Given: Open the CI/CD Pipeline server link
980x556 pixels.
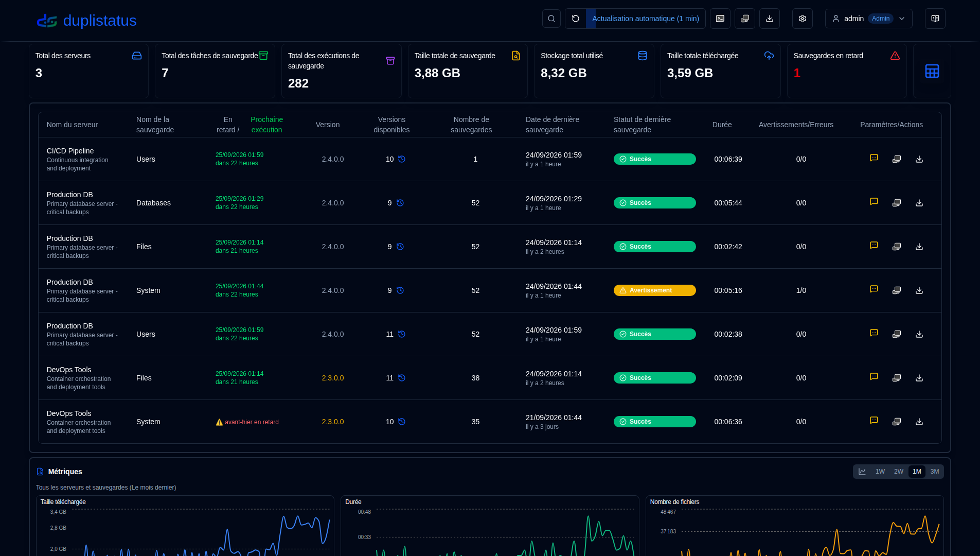Looking at the screenshot, I should 70,151.
